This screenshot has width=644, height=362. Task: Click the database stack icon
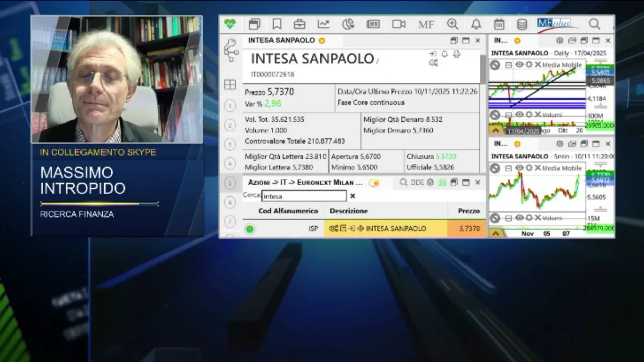pos(522,24)
